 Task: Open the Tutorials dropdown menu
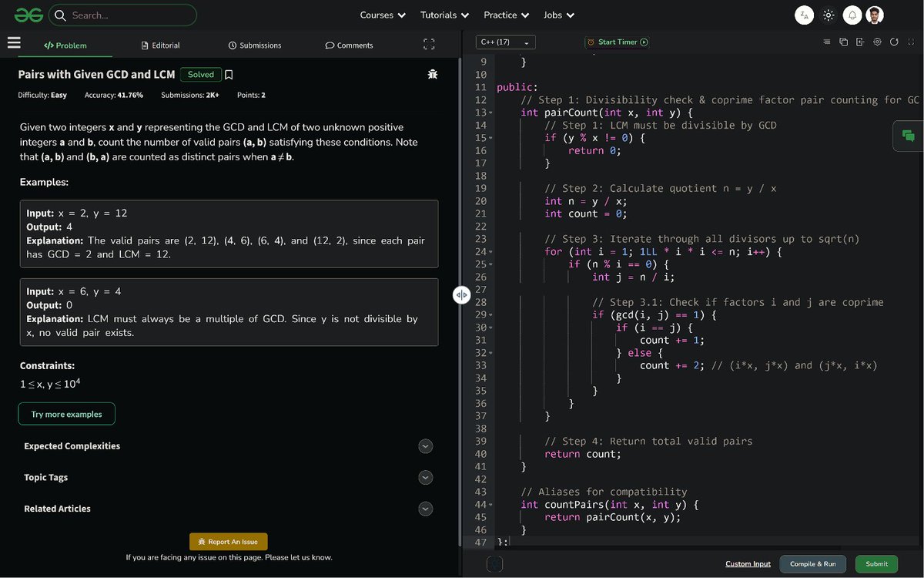[444, 15]
